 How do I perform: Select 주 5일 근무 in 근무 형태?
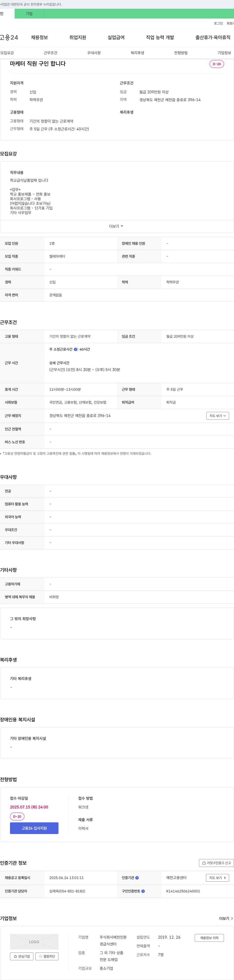click(175, 390)
